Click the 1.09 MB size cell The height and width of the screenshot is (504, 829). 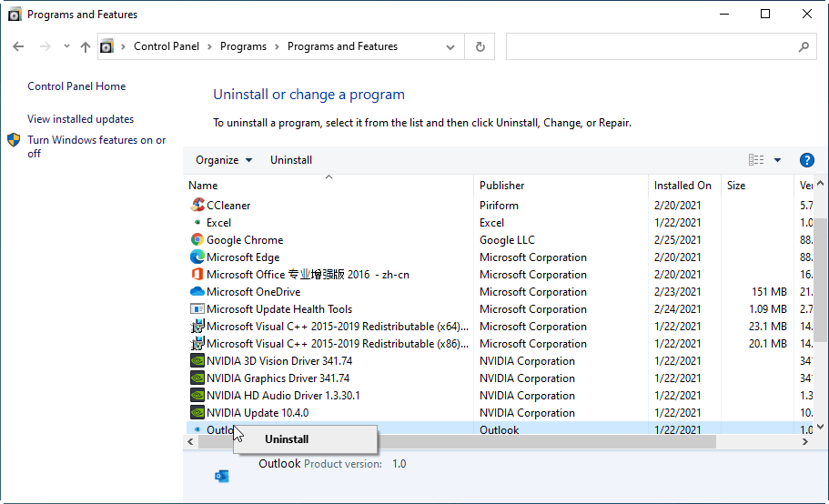point(768,309)
